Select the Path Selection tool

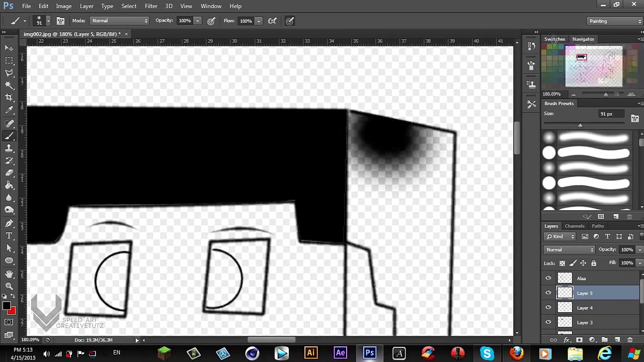click(x=9, y=248)
